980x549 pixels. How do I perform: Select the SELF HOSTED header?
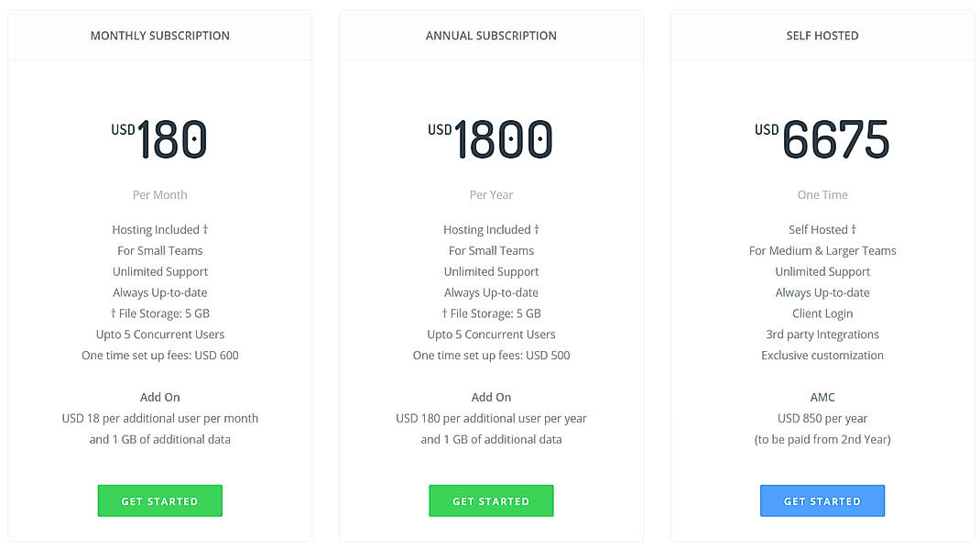click(x=822, y=36)
